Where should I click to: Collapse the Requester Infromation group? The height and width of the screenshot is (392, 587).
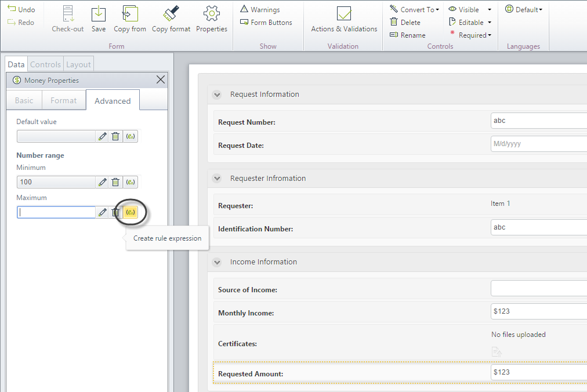[x=217, y=179]
